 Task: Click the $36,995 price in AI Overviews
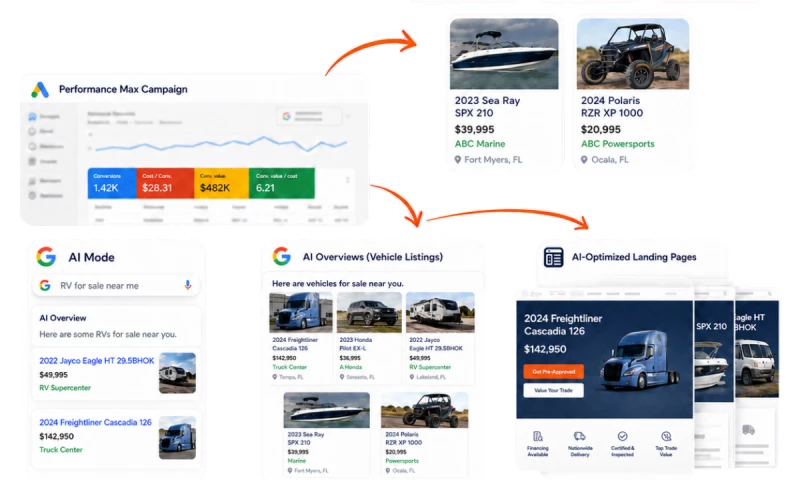pos(350,358)
